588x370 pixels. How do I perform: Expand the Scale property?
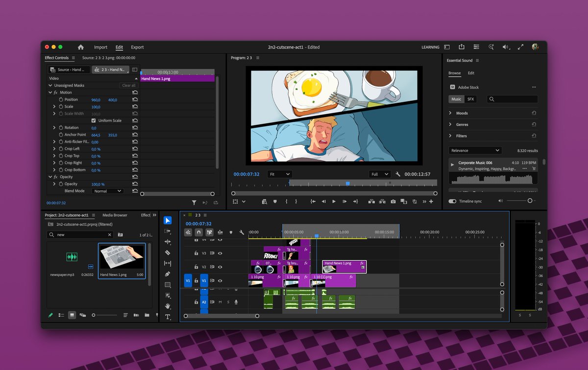(x=54, y=106)
